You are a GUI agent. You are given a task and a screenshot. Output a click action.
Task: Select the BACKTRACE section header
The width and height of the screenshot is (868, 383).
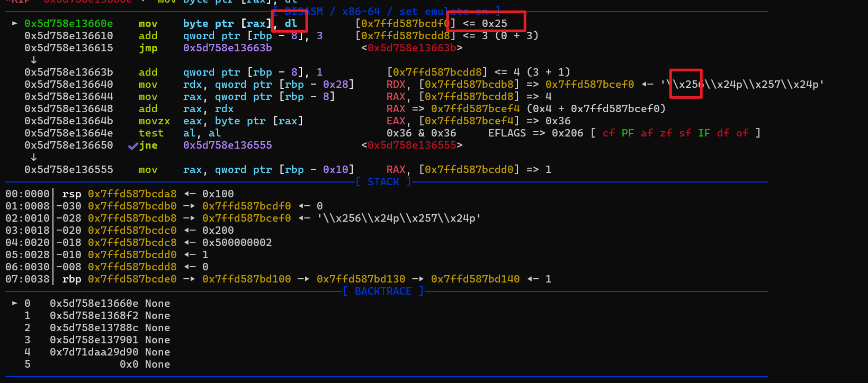[x=383, y=291]
